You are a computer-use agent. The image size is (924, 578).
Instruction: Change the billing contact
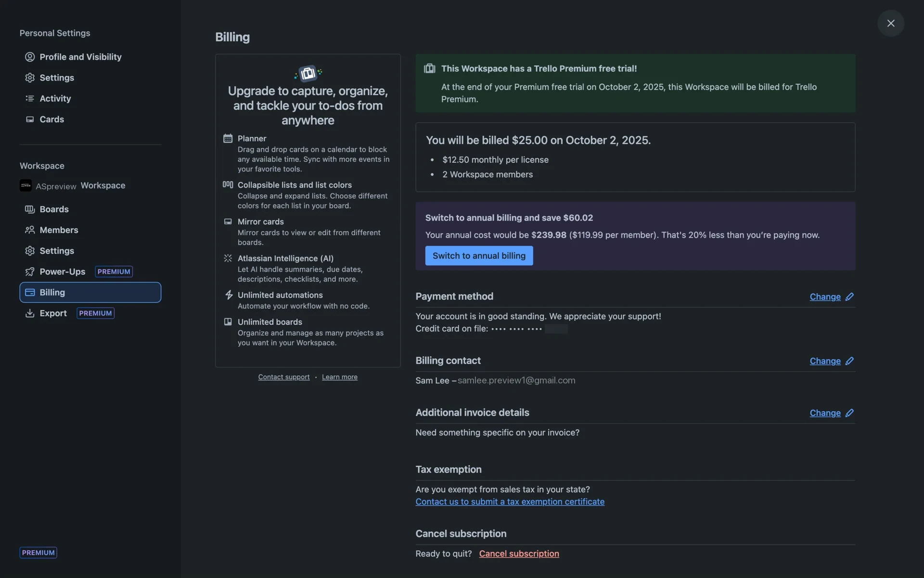click(x=825, y=361)
